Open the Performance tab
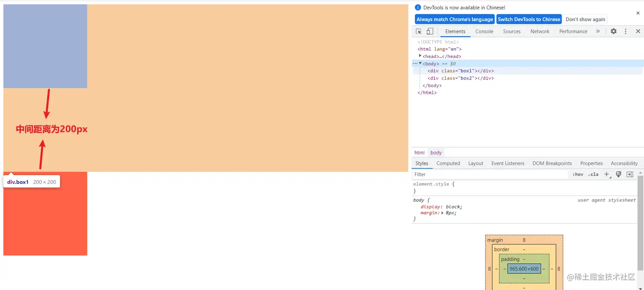 tap(573, 31)
